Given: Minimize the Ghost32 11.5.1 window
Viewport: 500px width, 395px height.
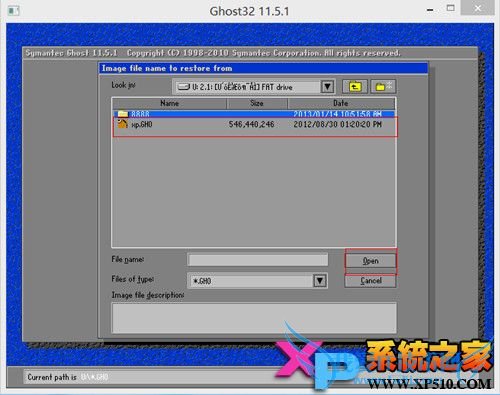Looking at the screenshot, I should [430, 10].
